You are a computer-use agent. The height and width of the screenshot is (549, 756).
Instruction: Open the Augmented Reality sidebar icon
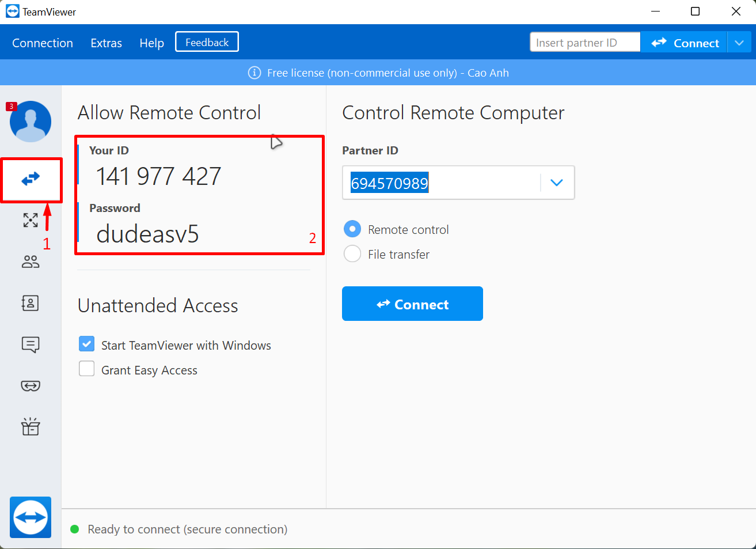[x=31, y=386]
